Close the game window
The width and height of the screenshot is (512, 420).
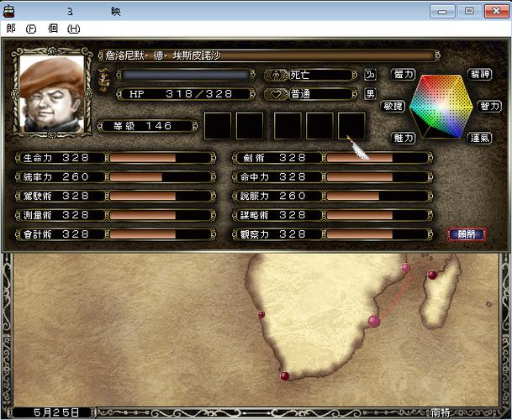pyautogui.click(x=496, y=12)
